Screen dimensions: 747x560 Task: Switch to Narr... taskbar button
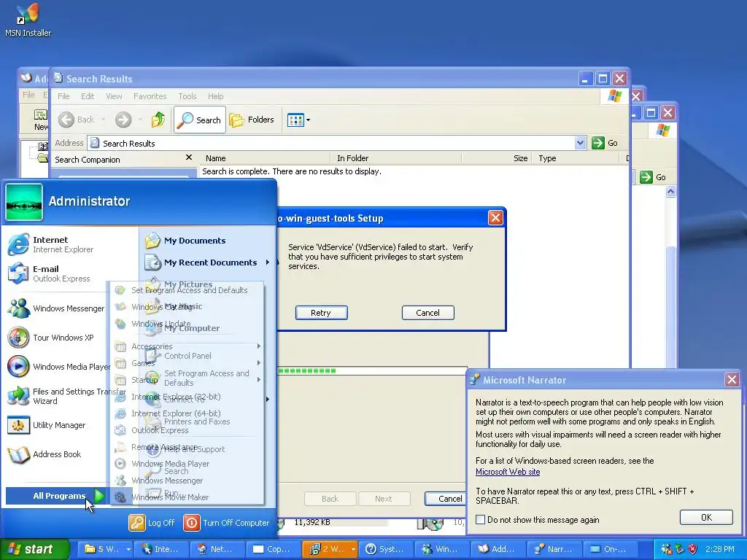554,549
